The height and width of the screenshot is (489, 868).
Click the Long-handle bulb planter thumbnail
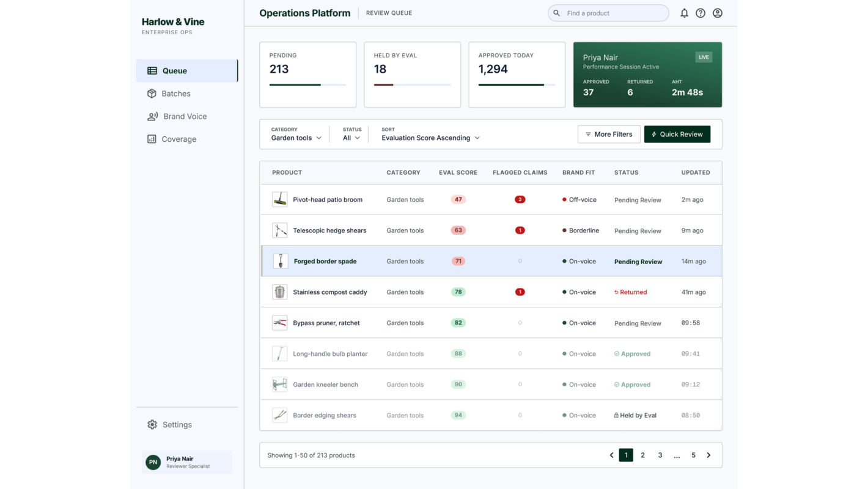[280, 353]
